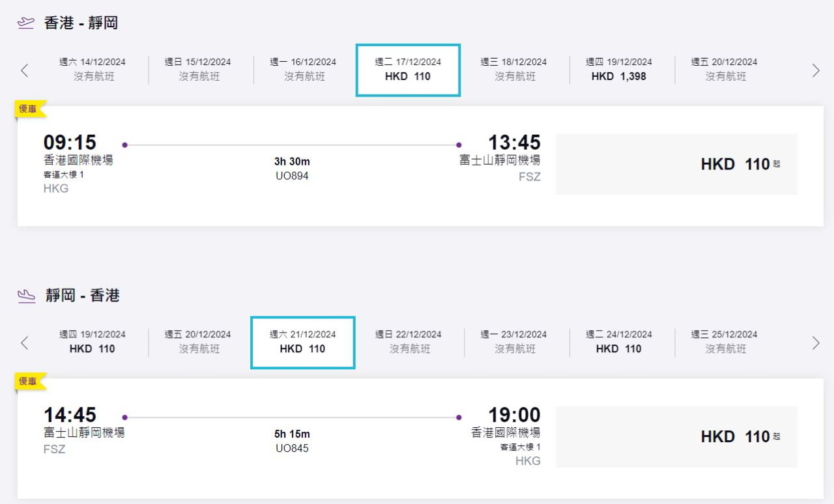The width and height of the screenshot is (834, 504).
Task: Click the UO894 flight number label
Action: click(292, 176)
